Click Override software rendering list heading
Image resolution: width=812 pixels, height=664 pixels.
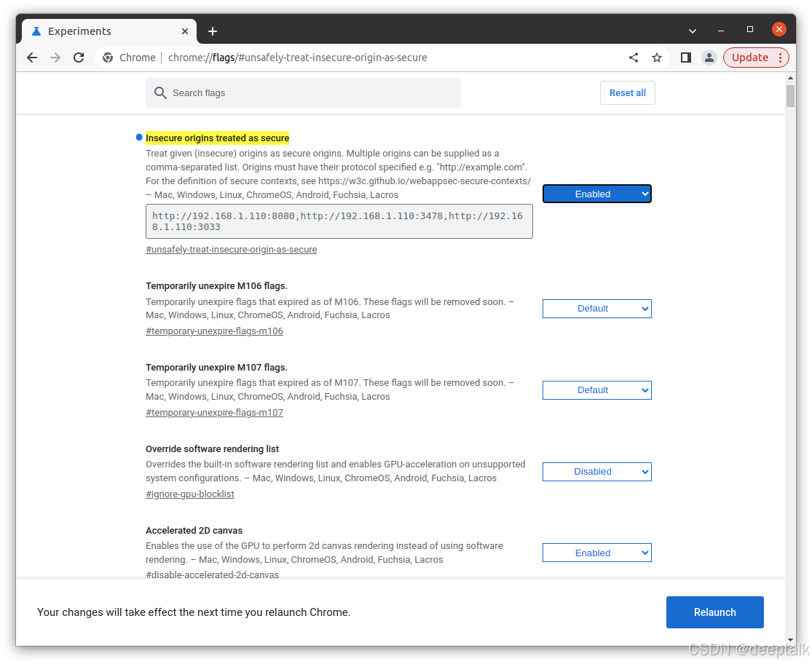[213, 448]
